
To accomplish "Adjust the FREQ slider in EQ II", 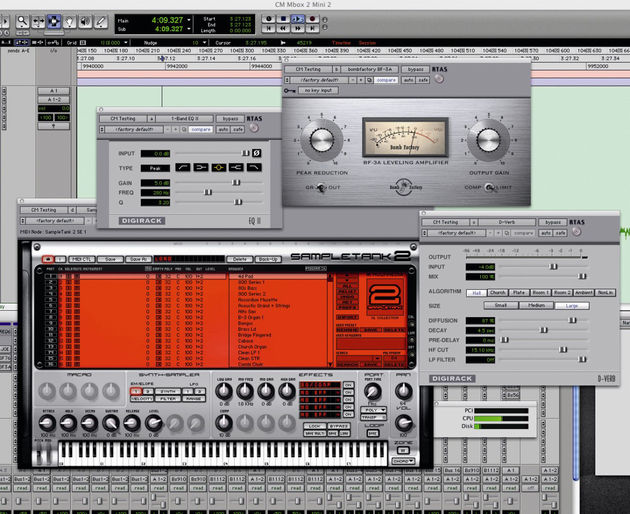I will pyautogui.click(x=208, y=192).
